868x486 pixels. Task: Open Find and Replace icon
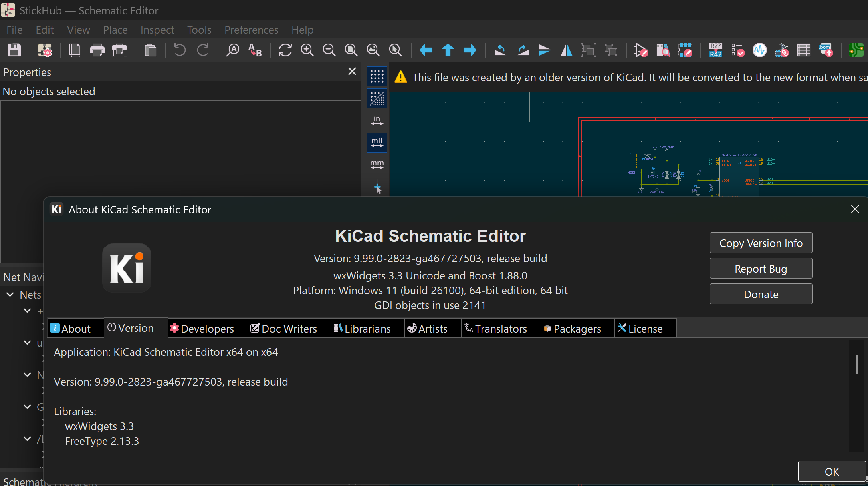255,50
